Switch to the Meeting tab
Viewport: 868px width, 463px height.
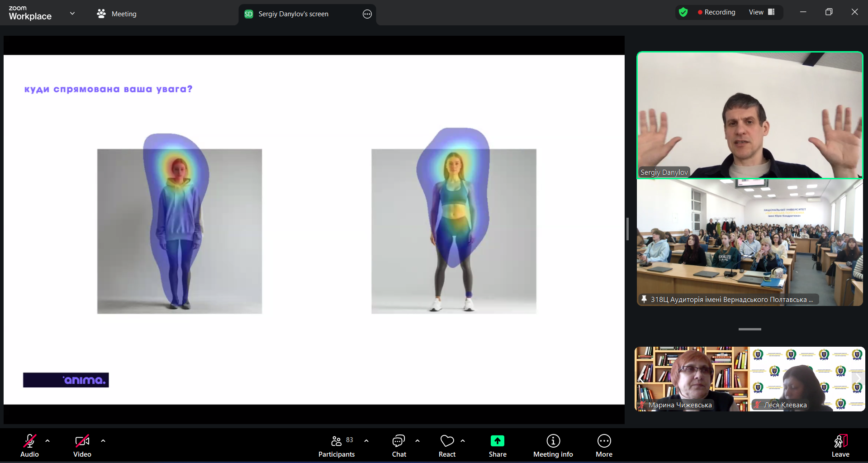[117, 14]
